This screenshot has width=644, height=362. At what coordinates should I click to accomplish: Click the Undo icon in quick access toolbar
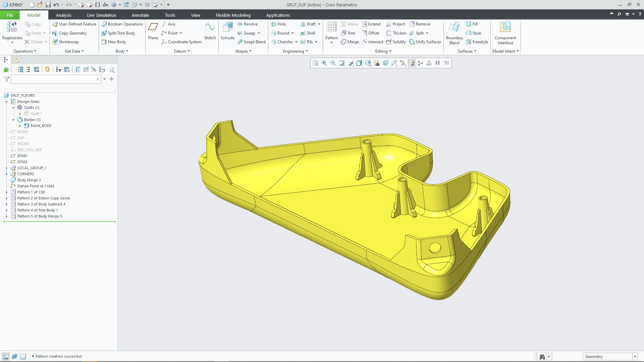(x=56, y=5)
